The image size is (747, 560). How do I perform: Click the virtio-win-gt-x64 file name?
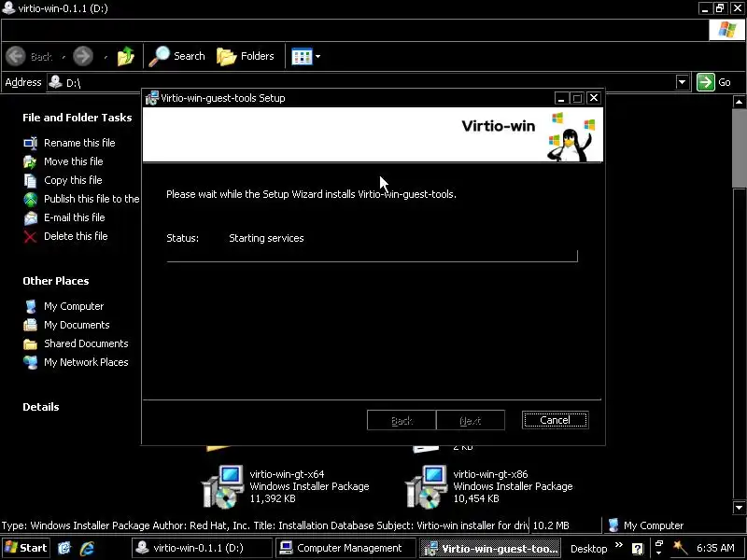click(x=287, y=474)
